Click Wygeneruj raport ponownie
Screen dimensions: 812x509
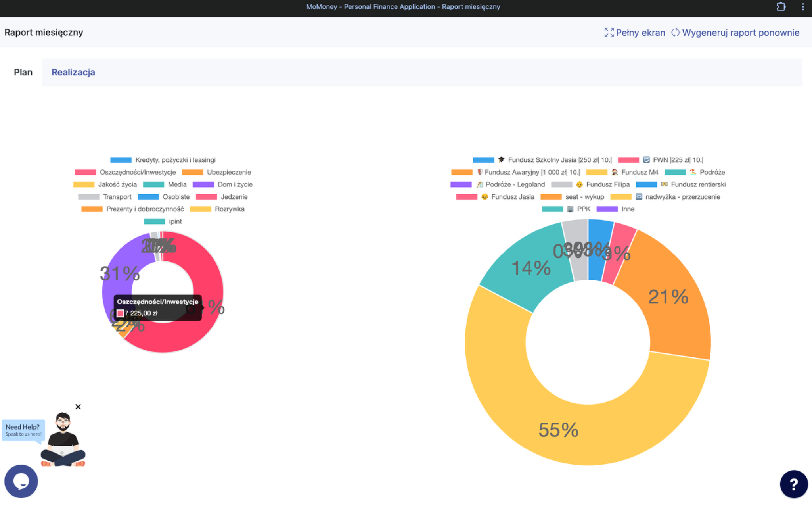click(741, 33)
